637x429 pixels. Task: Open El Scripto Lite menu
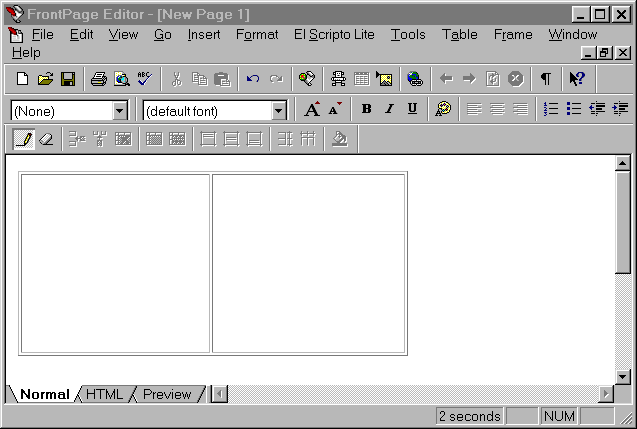334,35
